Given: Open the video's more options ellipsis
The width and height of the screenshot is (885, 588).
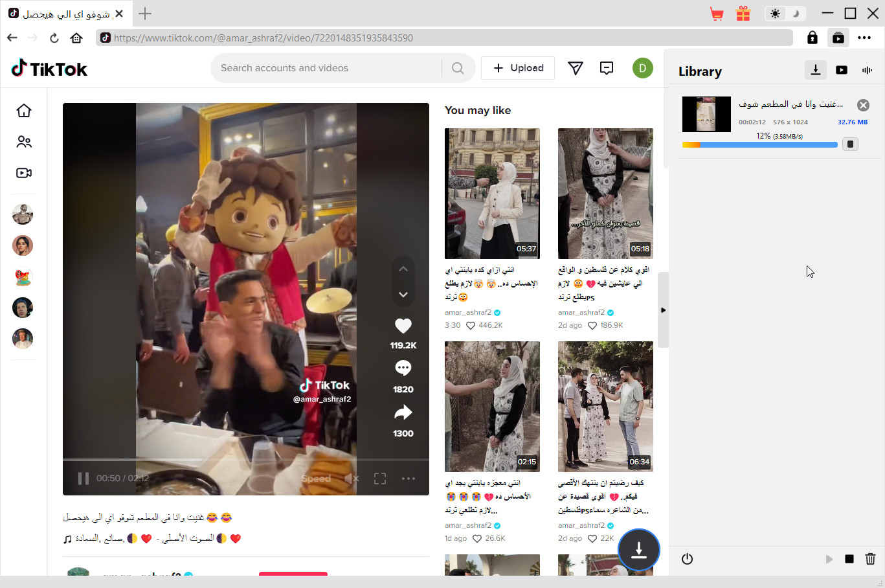Looking at the screenshot, I should [x=409, y=479].
